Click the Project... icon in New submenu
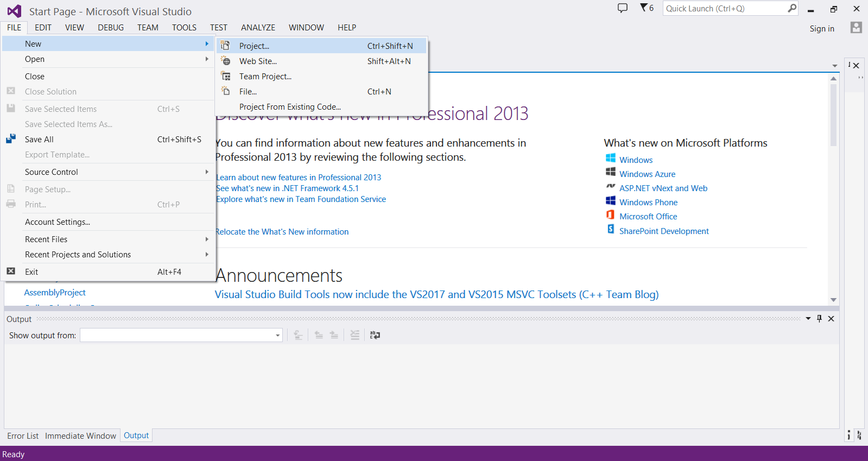868x461 pixels. coord(225,46)
